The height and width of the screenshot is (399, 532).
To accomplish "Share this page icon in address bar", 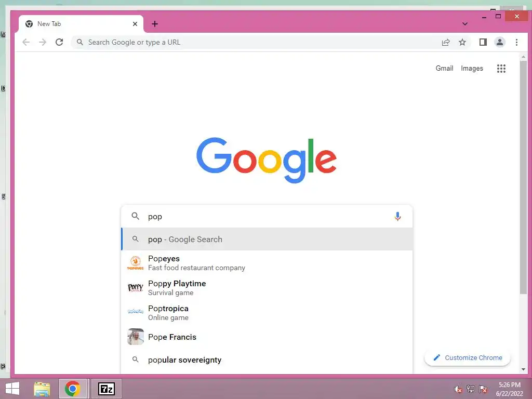I will pos(445,42).
